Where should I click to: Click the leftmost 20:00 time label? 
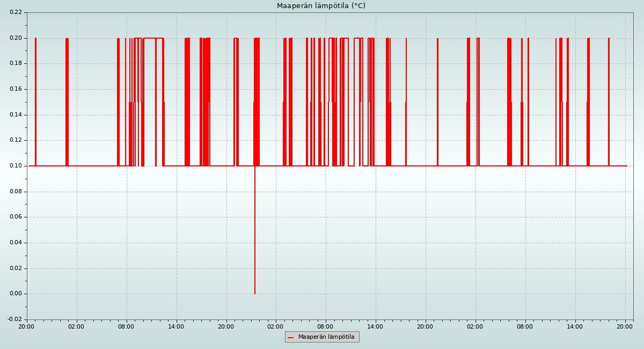click(27, 326)
